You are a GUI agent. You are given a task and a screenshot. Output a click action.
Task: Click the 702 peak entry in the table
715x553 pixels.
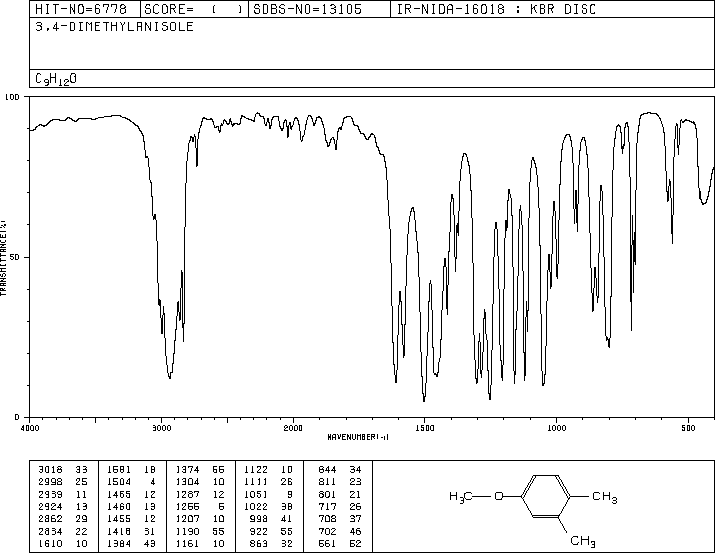340,532
